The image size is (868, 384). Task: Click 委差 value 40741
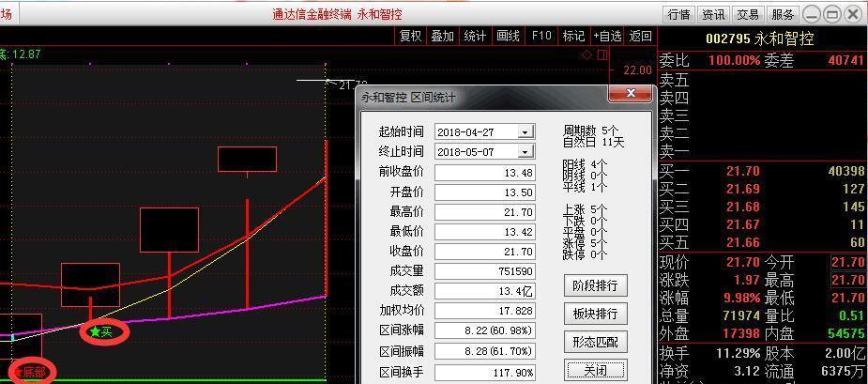click(846, 60)
